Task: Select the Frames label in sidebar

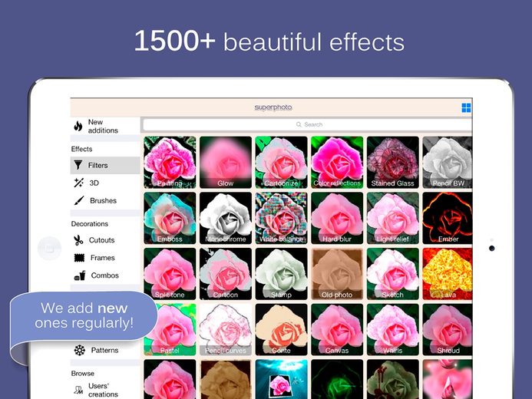Action: coord(102,258)
